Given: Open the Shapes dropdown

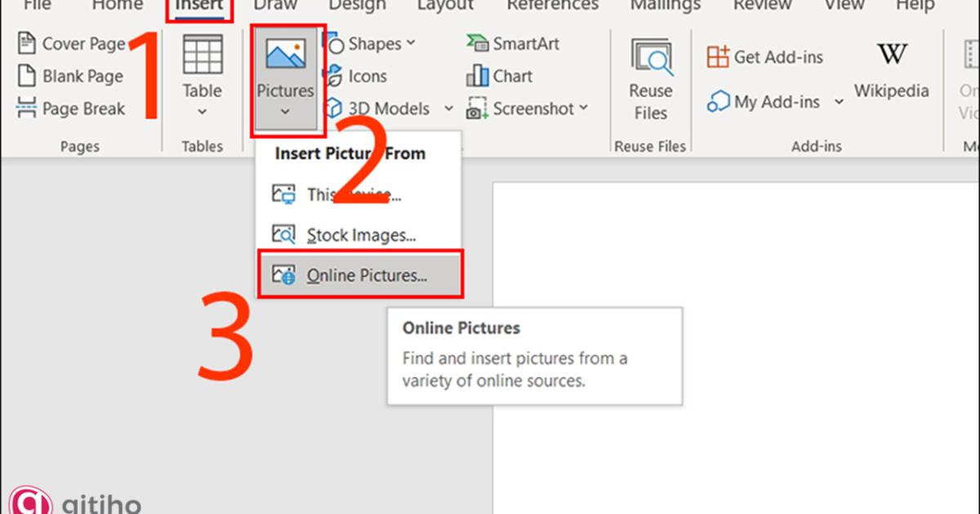Looking at the screenshot, I should coord(410,43).
